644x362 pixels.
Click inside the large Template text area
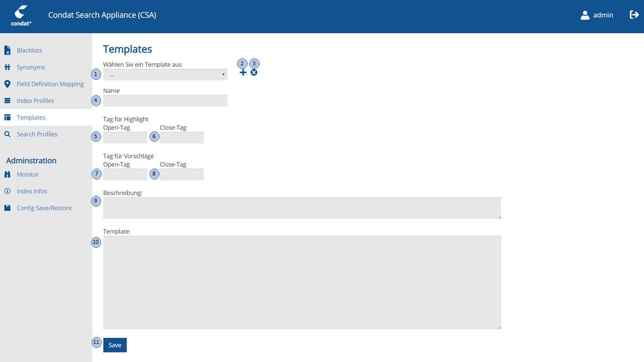pyautogui.click(x=302, y=283)
